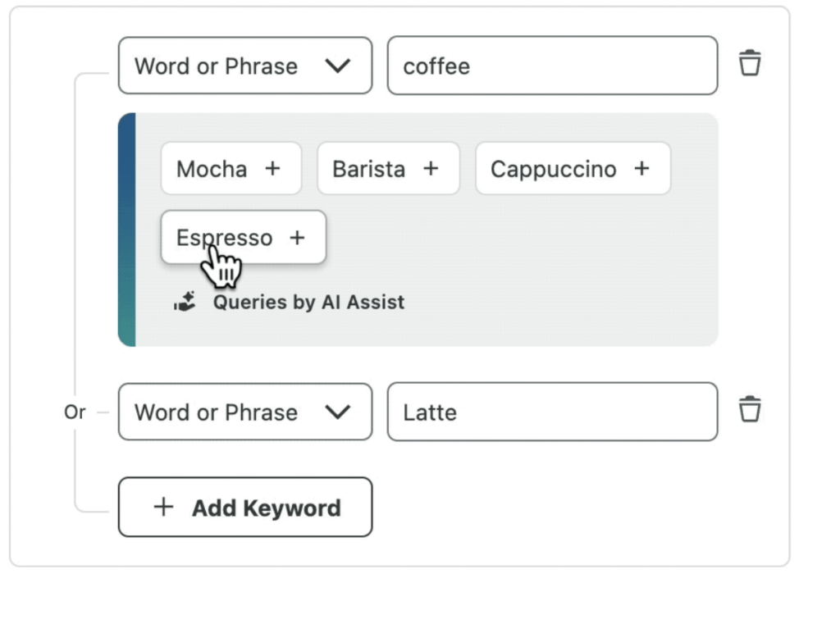Click the plus icon inside Add Keyword
The height and width of the screenshot is (633, 840).
tap(164, 508)
